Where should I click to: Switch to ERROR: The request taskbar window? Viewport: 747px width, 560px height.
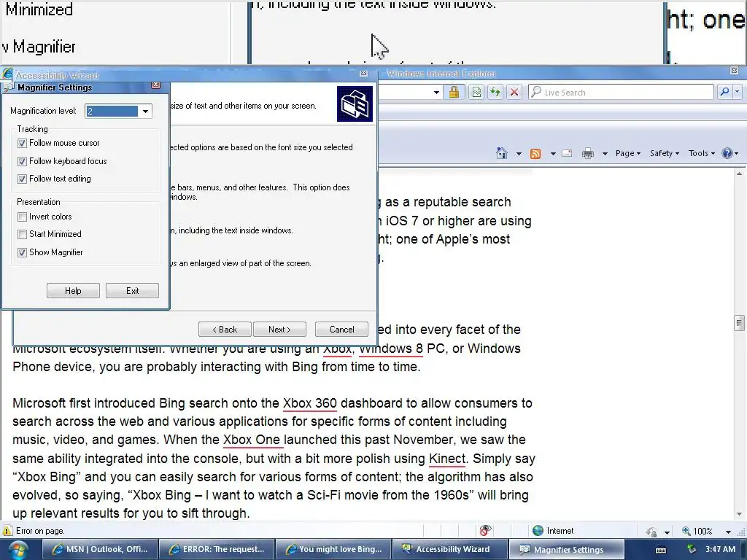[217, 549]
